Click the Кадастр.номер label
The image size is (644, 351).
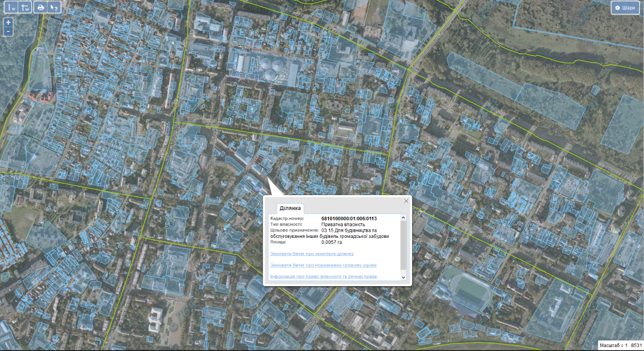coord(287,219)
